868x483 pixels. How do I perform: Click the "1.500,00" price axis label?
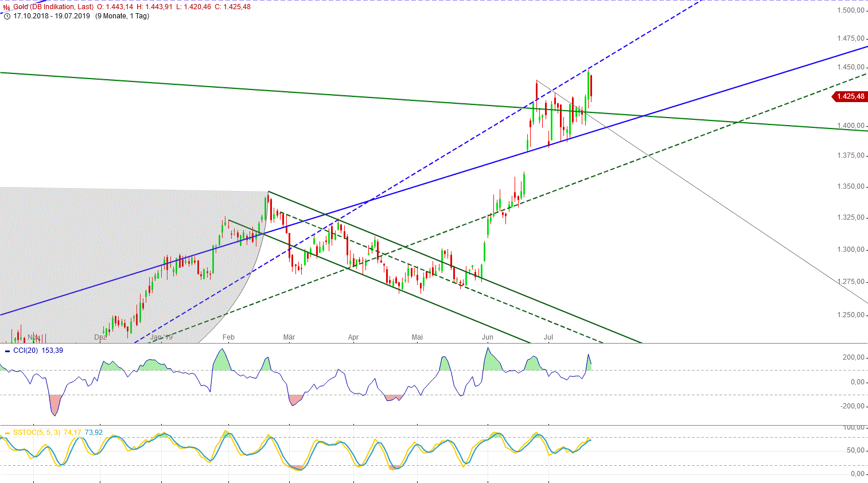tap(850, 10)
